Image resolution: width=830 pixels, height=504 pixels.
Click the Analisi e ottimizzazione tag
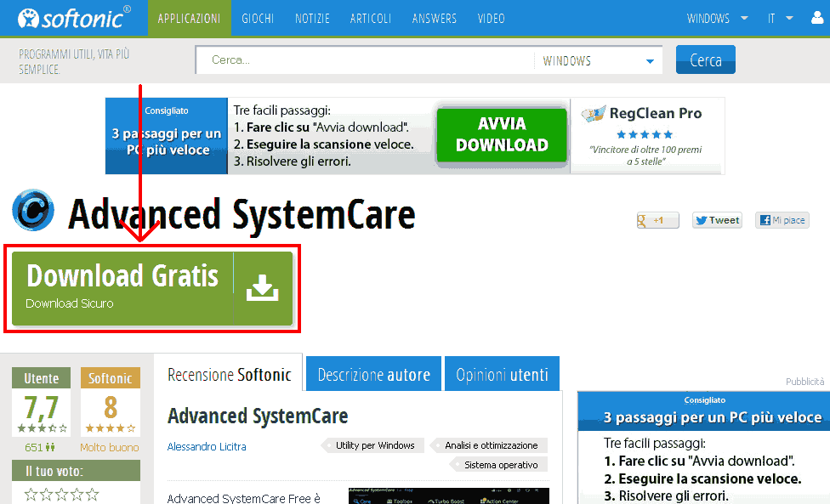[x=489, y=445]
